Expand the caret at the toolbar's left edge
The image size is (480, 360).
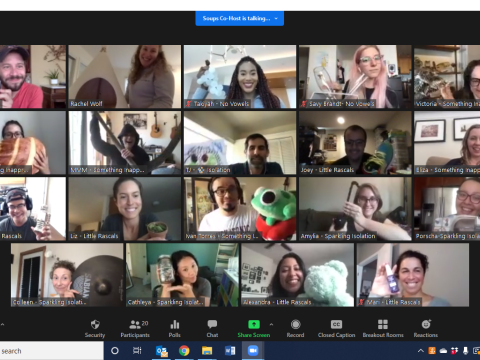click(2, 324)
